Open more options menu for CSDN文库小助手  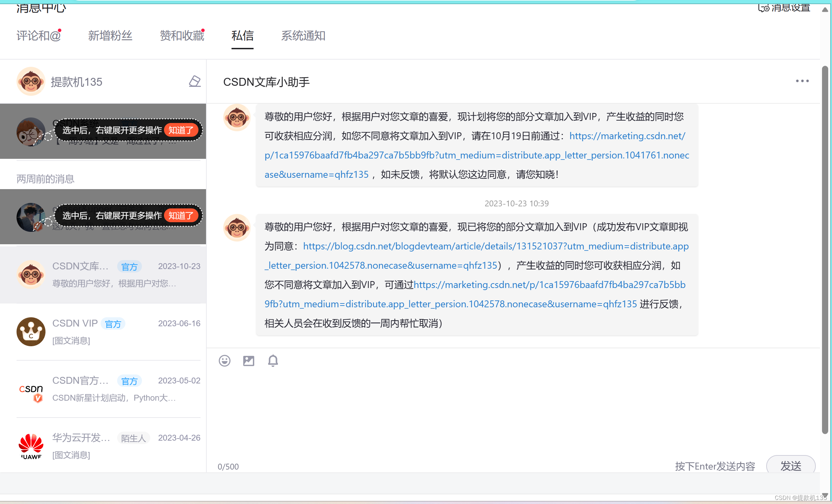point(802,81)
